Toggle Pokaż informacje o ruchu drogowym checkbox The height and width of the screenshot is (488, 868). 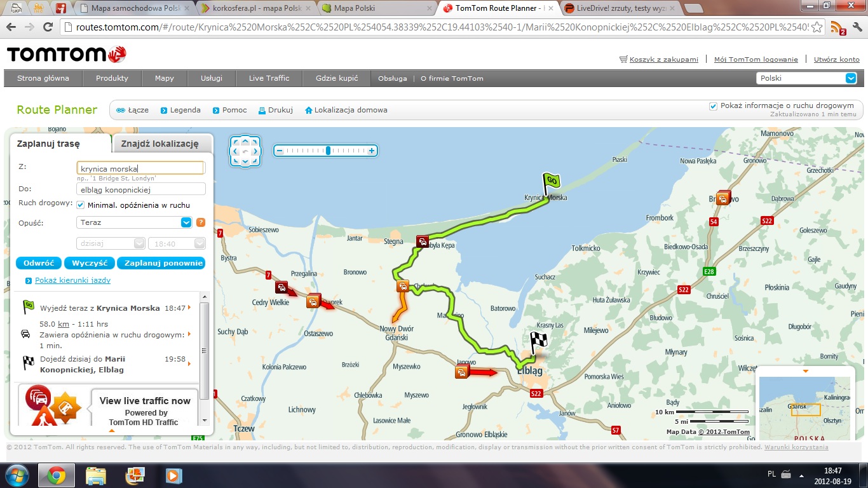tap(713, 106)
